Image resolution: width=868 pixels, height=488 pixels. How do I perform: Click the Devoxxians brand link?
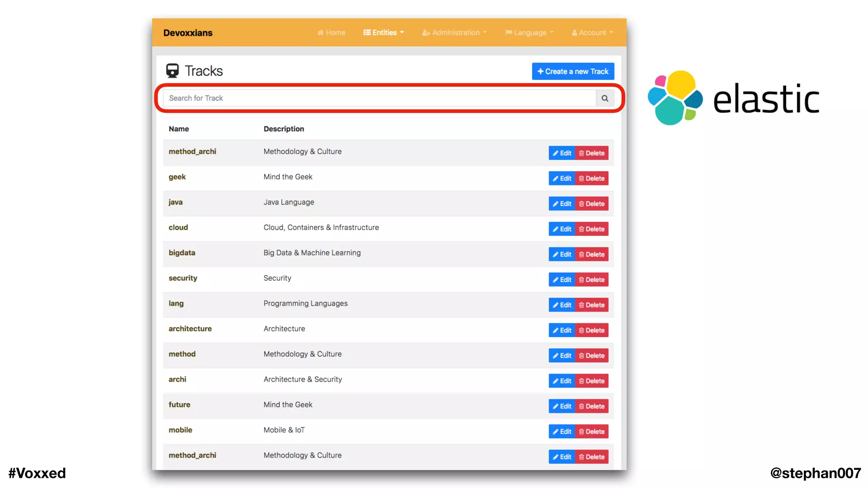[188, 33]
